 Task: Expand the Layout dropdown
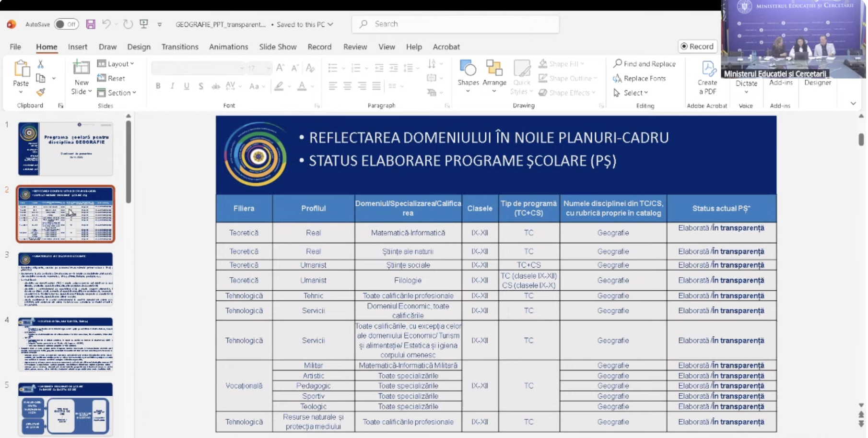tap(116, 64)
